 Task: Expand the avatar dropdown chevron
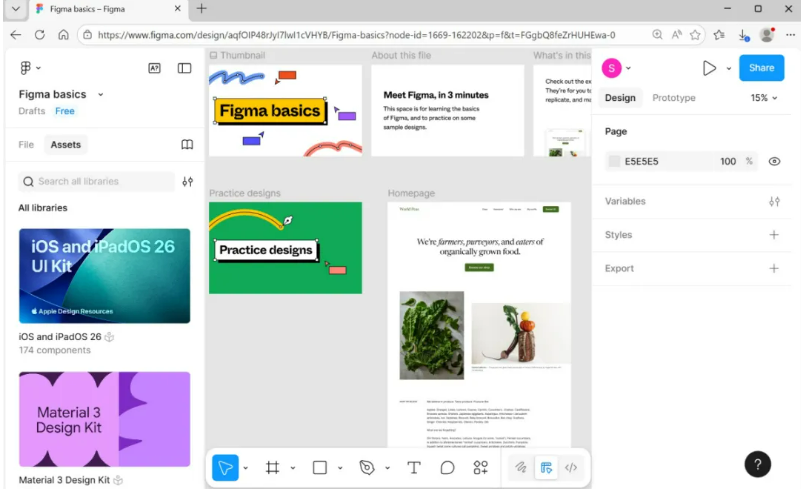click(x=628, y=68)
